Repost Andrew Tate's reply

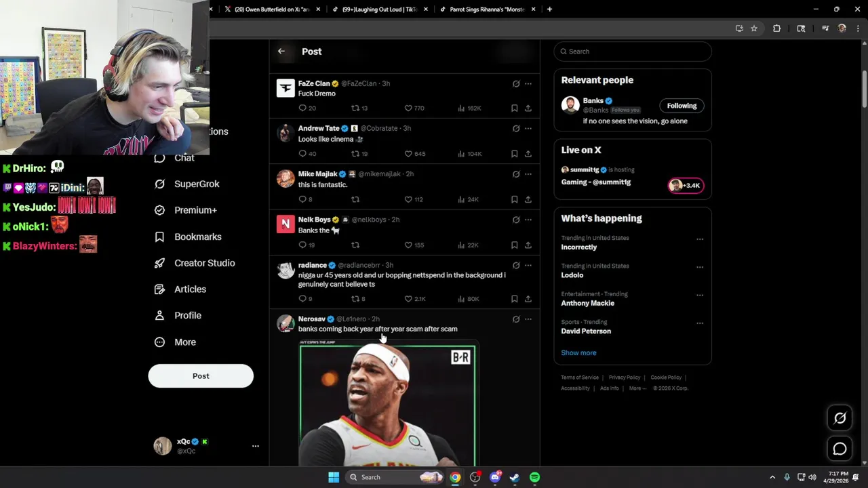click(355, 154)
